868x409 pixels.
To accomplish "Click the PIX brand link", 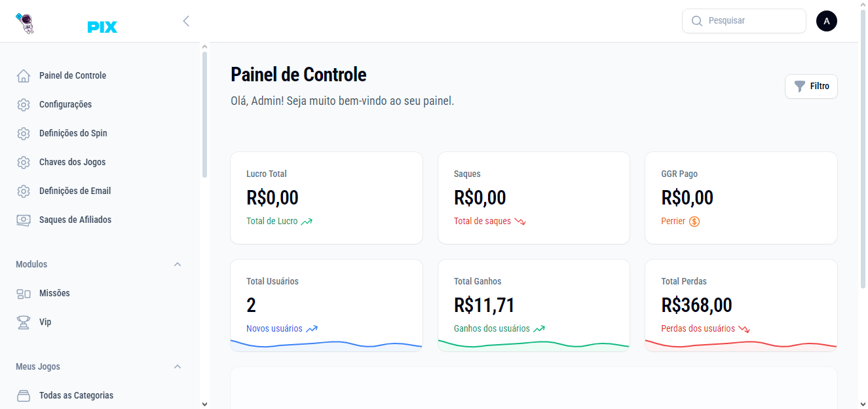I will coord(102,27).
